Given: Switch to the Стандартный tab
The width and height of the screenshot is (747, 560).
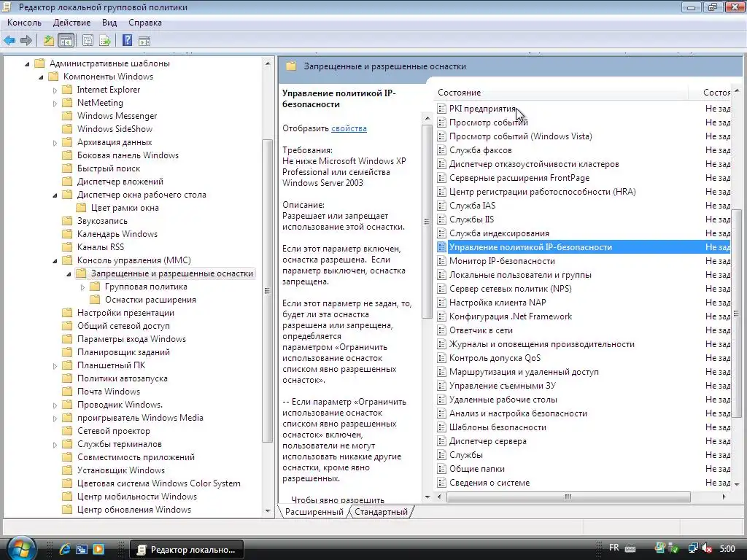Looking at the screenshot, I should click(381, 512).
